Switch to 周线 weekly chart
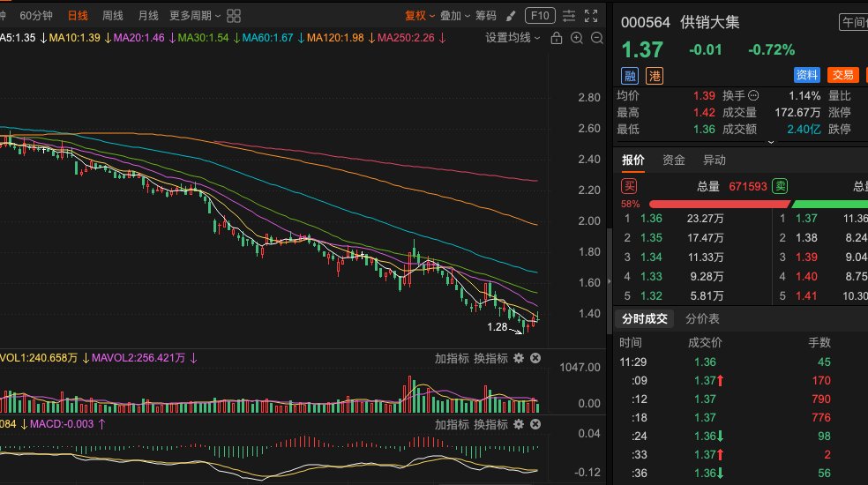Viewport: 868px width, 485px height. [113, 16]
